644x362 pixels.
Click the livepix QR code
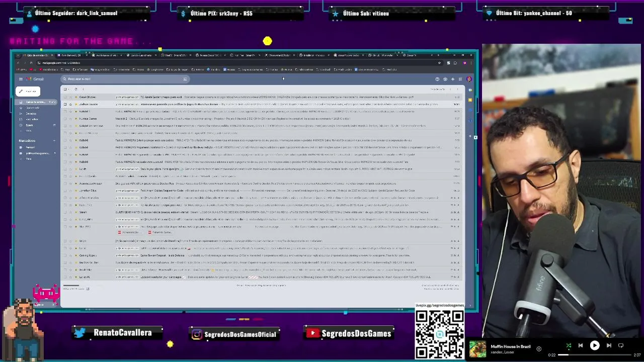[x=440, y=334]
